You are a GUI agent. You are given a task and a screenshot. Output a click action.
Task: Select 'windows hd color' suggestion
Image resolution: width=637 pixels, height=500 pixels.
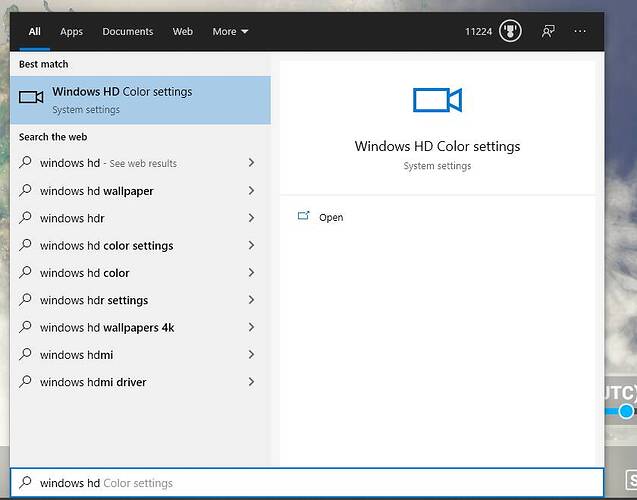[141, 272]
